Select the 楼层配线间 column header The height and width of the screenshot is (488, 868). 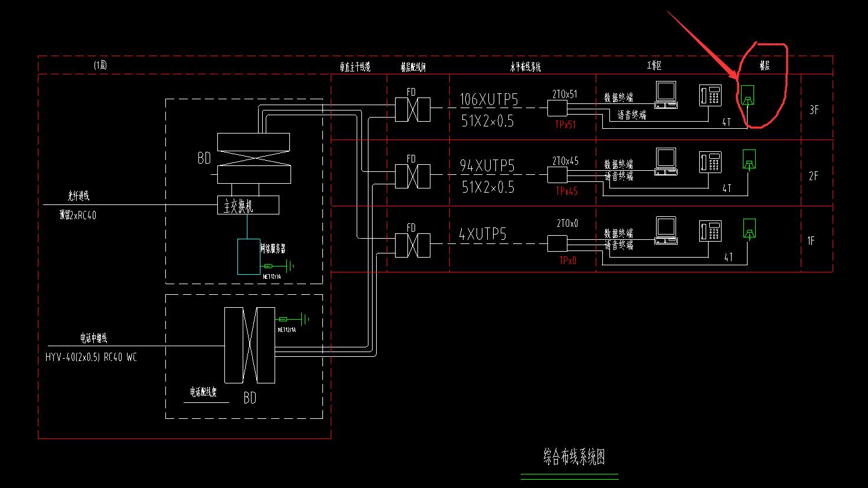(413, 67)
